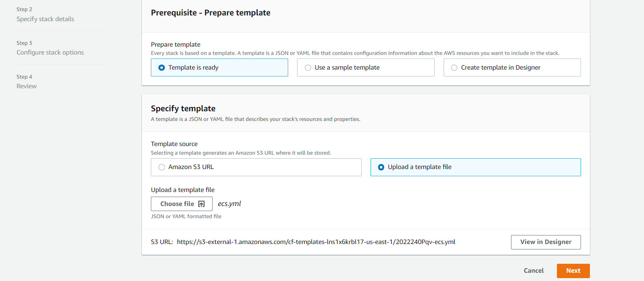This screenshot has height=281, width=644.
Task: Open the template with View in Designer
Action: [x=545, y=242]
